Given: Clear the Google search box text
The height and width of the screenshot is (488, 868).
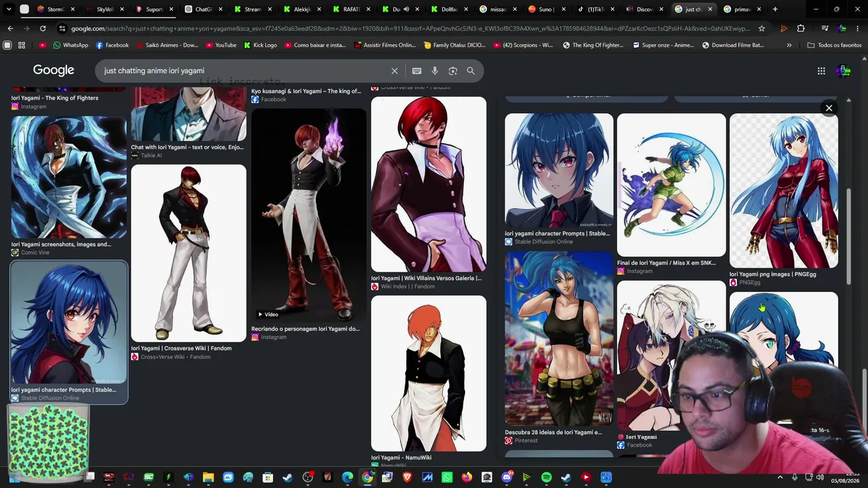Looking at the screenshot, I should (x=395, y=70).
